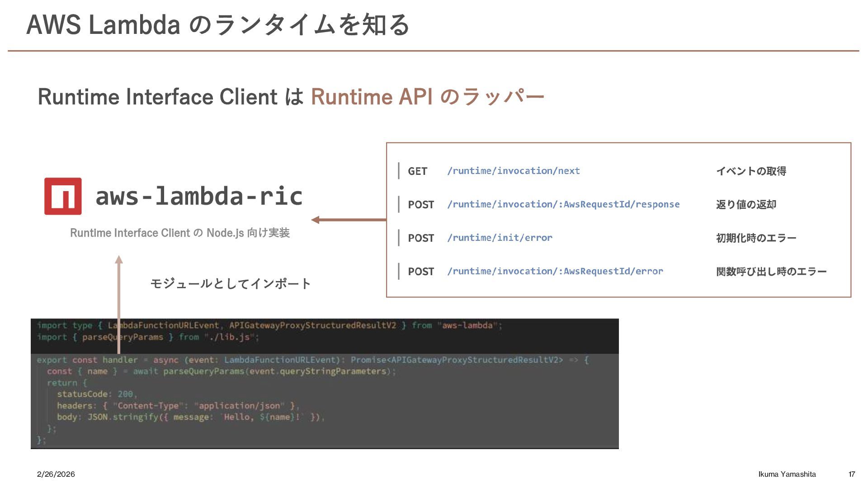The height and width of the screenshot is (488, 868).
Task: Click the slide number 17
Action: pos(852,474)
